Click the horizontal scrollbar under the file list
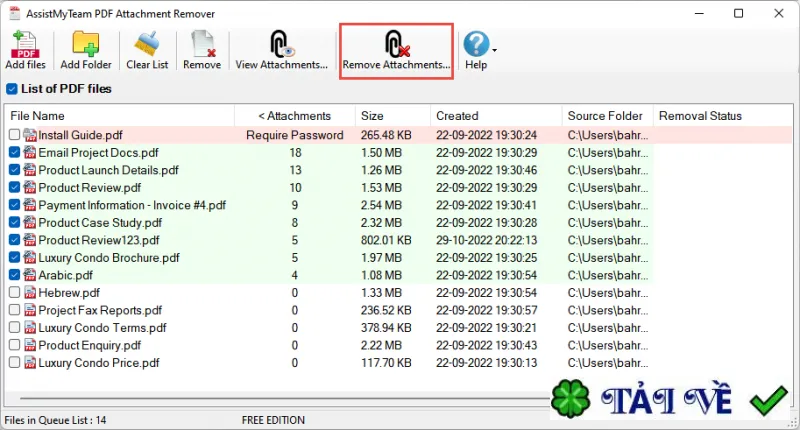This screenshot has height=430, width=800. click(x=286, y=398)
